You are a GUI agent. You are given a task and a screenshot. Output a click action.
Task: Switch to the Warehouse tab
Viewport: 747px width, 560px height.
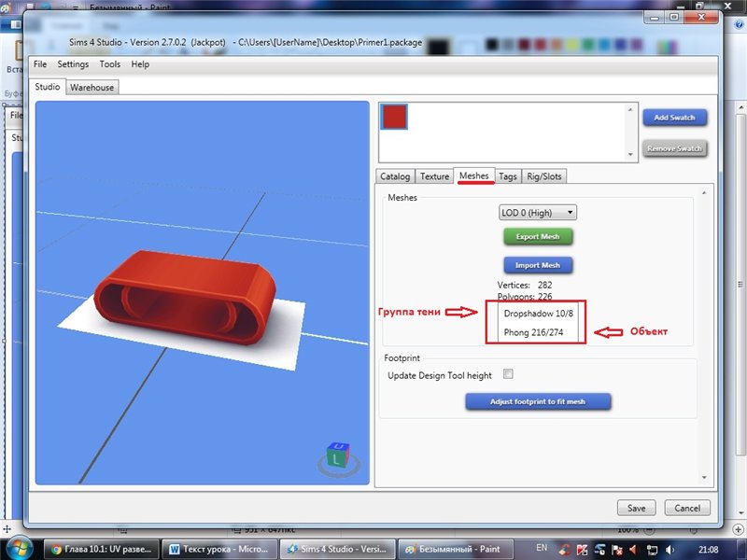pyautogui.click(x=92, y=88)
